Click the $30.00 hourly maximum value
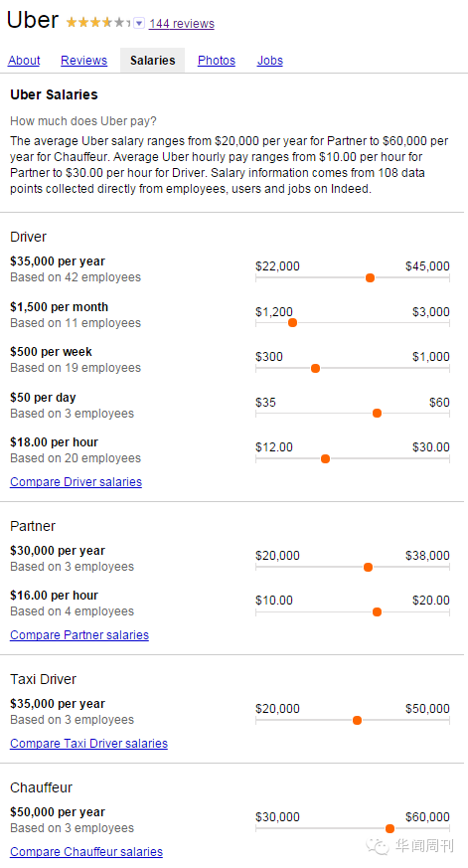Image resolution: width=468 pixels, height=868 pixels. point(431,447)
